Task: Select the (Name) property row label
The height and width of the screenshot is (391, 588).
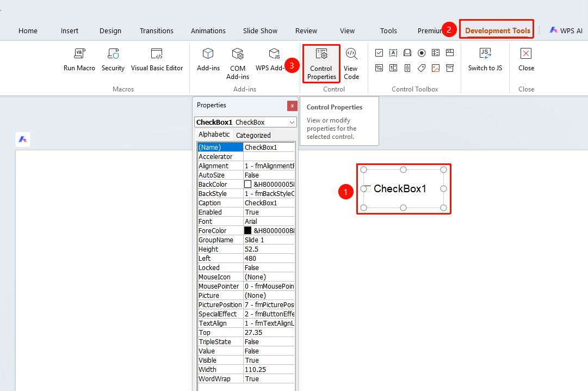Action: pyautogui.click(x=220, y=147)
